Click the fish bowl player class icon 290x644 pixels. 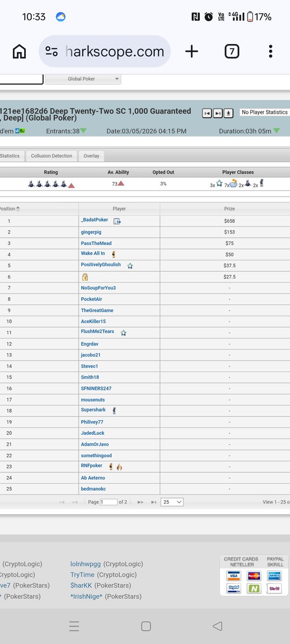[x=234, y=184]
